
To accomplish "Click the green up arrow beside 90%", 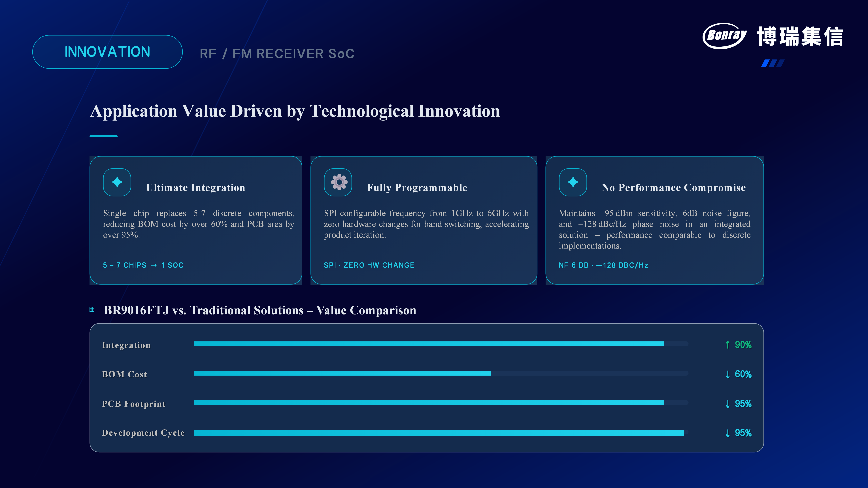I will pyautogui.click(x=728, y=344).
